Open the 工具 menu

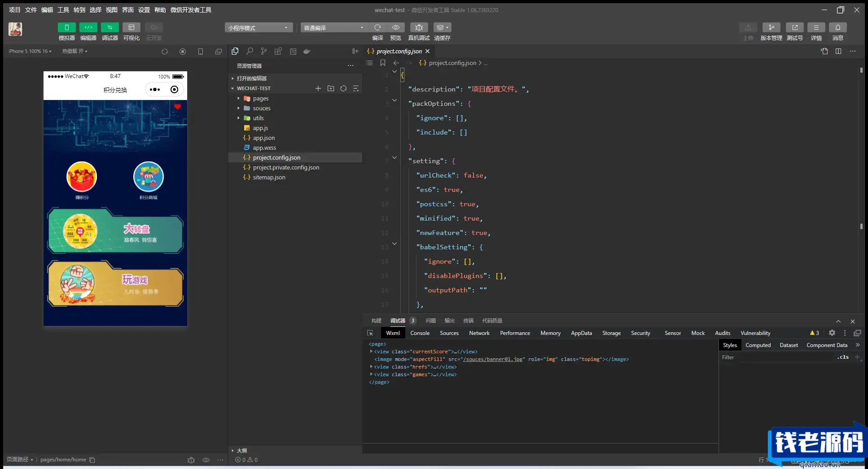pyautogui.click(x=63, y=10)
